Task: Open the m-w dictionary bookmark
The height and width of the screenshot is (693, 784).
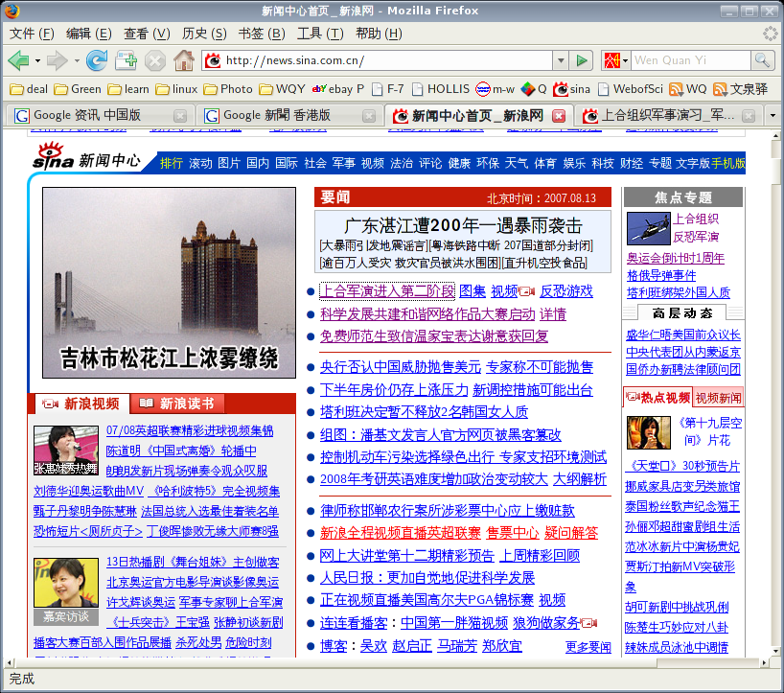Action: click(496, 89)
